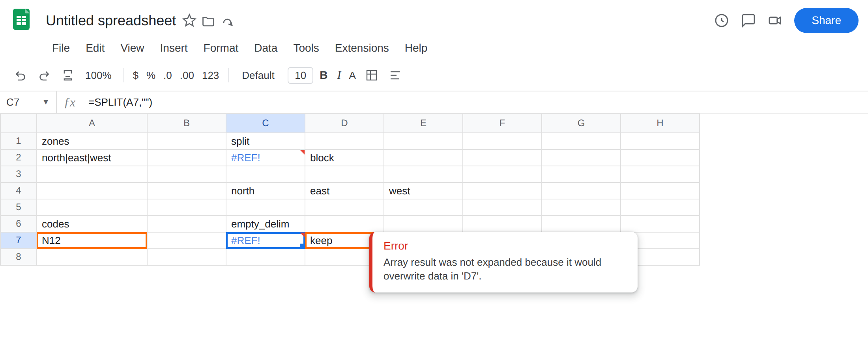
Task: Click the font size 10 field
Action: [300, 75]
